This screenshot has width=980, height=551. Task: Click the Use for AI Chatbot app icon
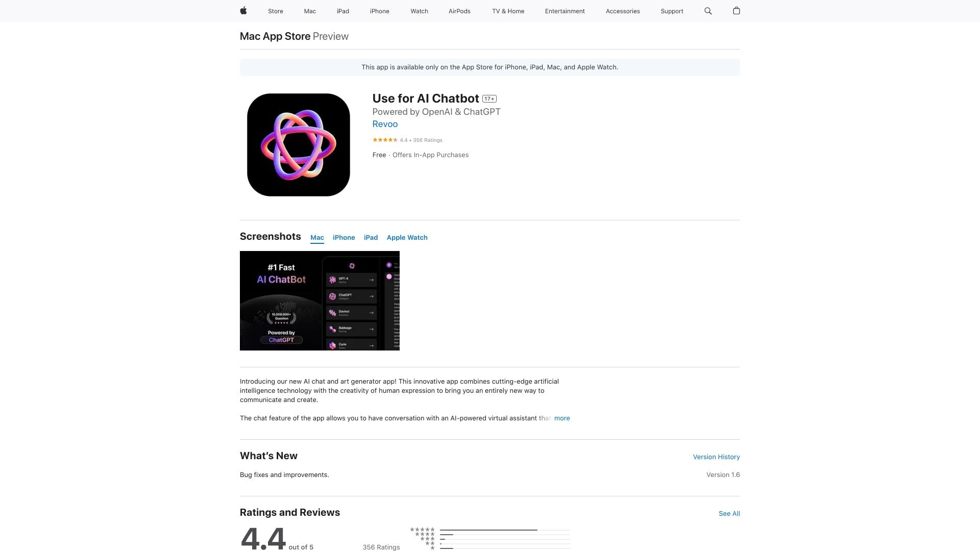point(298,144)
